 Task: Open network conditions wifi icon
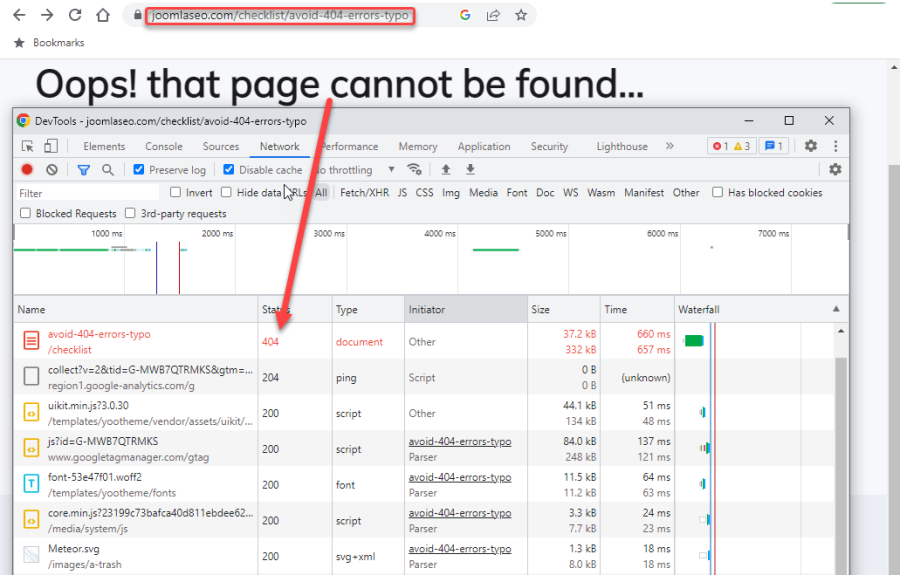(414, 169)
